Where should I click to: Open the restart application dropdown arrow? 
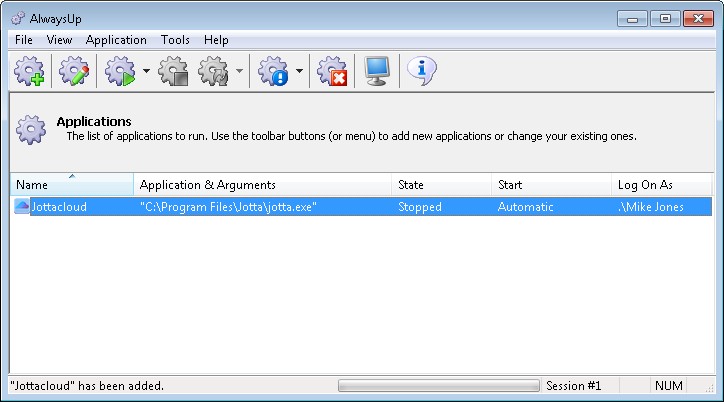pos(239,71)
